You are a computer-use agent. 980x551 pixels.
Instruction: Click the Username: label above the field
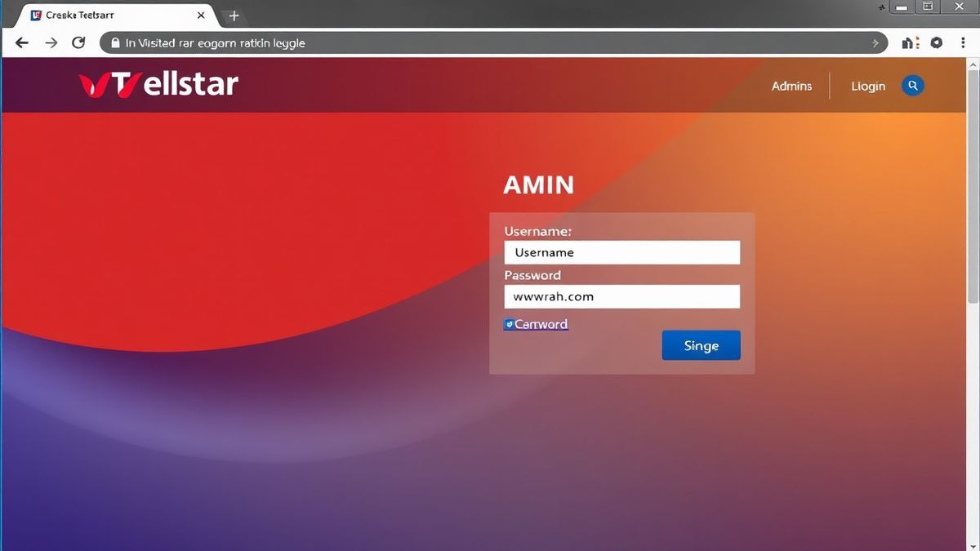(x=538, y=232)
